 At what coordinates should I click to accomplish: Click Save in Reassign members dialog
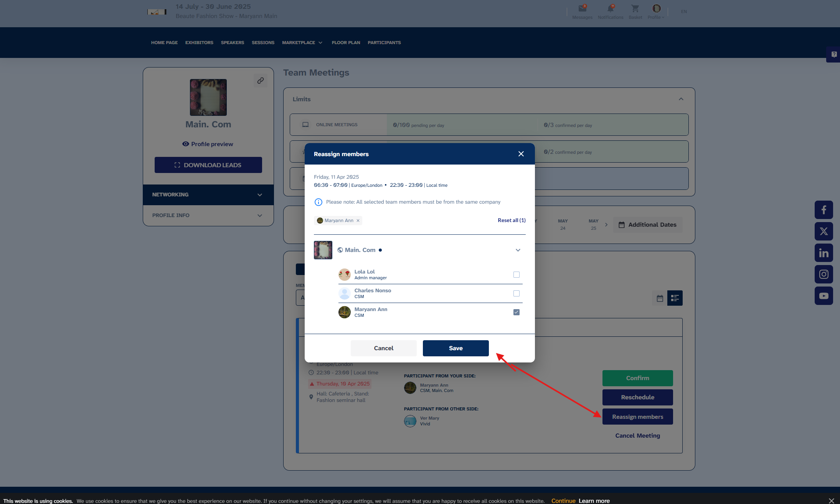(x=455, y=348)
